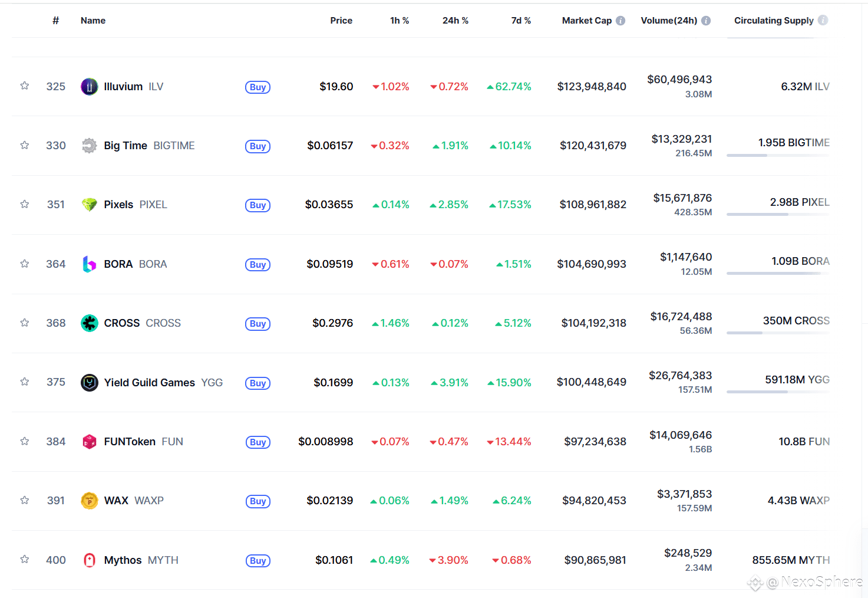The width and height of the screenshot is (868, 598).
Task: Star Illuvium to add to watchlist
Action: point(25,86)
